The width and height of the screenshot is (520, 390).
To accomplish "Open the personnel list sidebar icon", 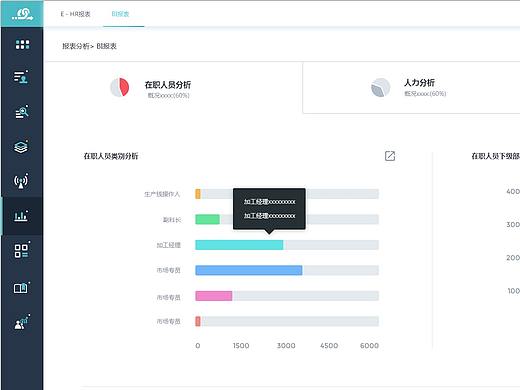I will [x=22, y=76].
